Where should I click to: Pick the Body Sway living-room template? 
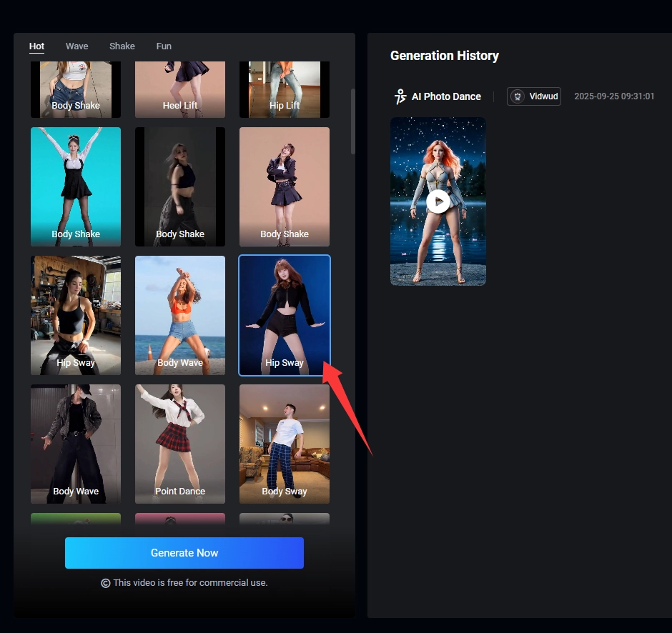pyautogui.click(x=284, y=444)
